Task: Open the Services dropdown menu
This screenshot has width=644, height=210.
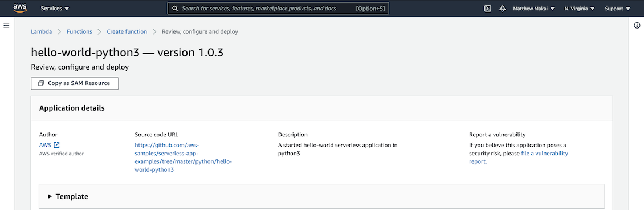Action: pyautogui.click(x=55, y=8)
